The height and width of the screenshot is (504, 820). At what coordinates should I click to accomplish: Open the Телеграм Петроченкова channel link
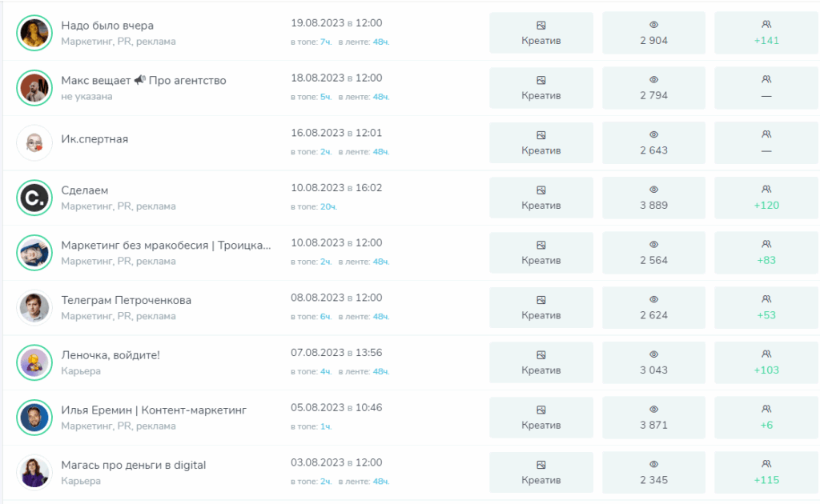pos(126,300)
